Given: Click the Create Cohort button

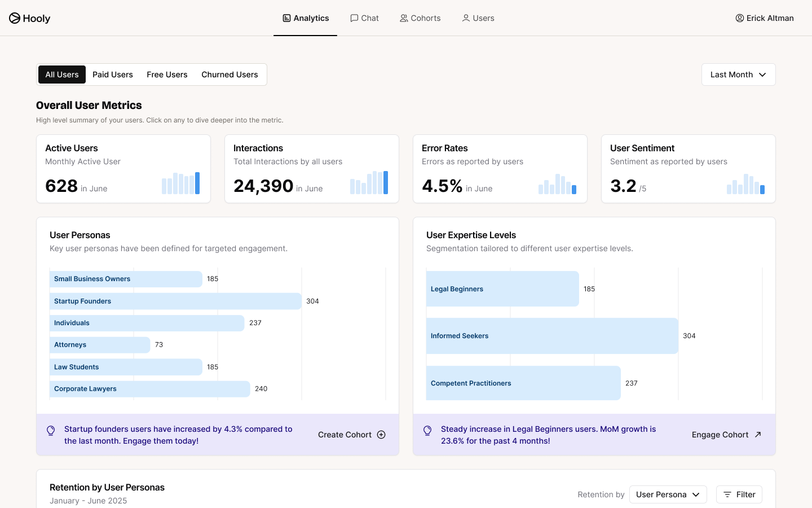Looking at the screenshot, I should [x=352, y=435].
